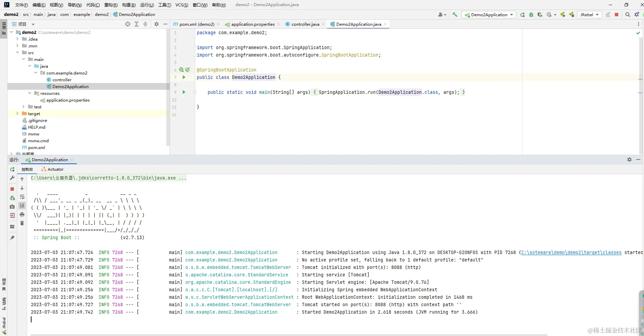The width and height of the screenshot is (644, 336).
Task: Open the code-with-me user icon menu
Action: click(442, 15)
